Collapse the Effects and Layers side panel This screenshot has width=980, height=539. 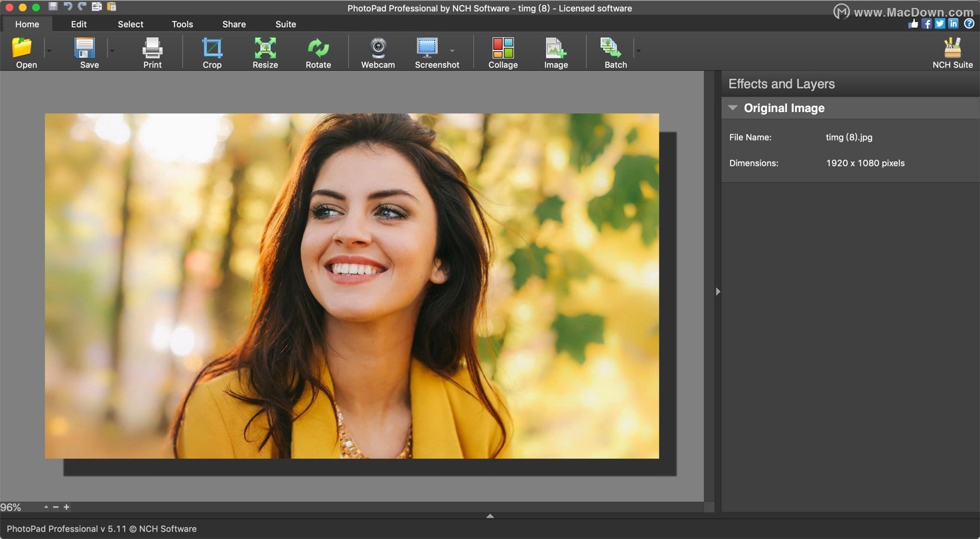pyautogui.click(x=718, y=292)
